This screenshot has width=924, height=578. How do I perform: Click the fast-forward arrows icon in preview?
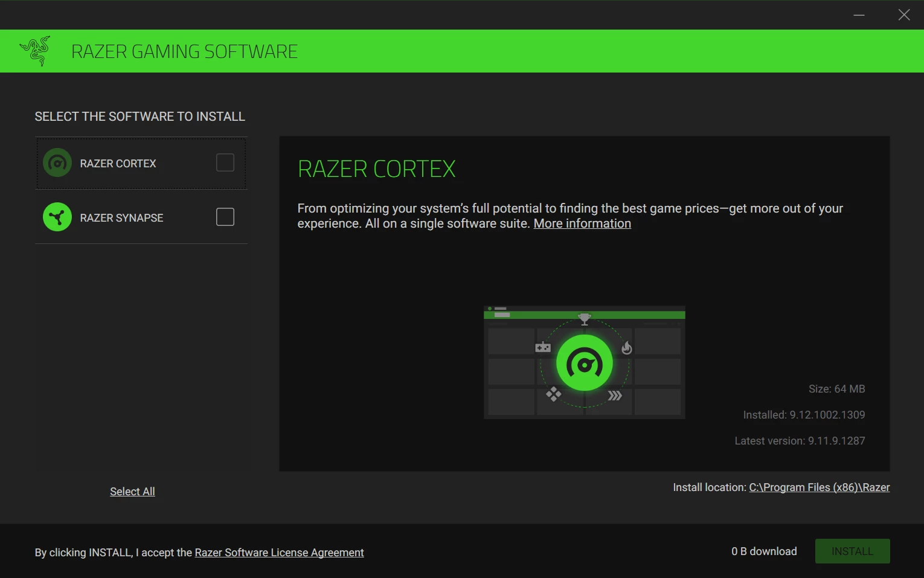[615, 396]
